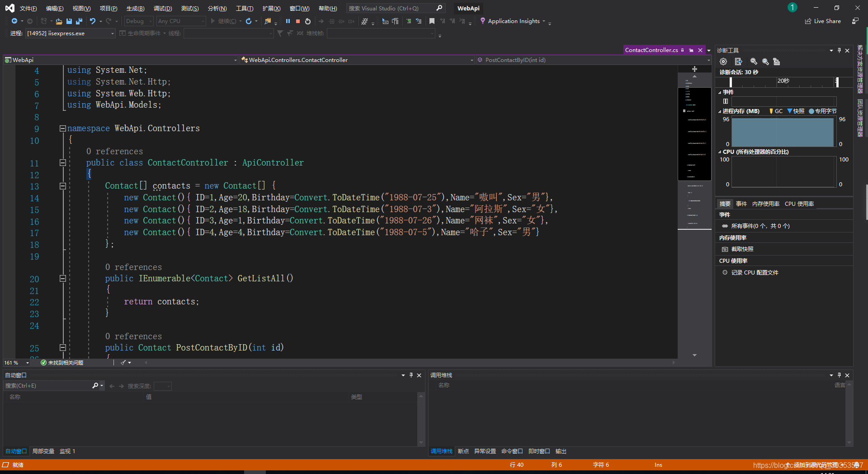
Task: Switch to the CPU 使用率 diagnostics tab
Action: pyautogui.click(x=799, y=204)
